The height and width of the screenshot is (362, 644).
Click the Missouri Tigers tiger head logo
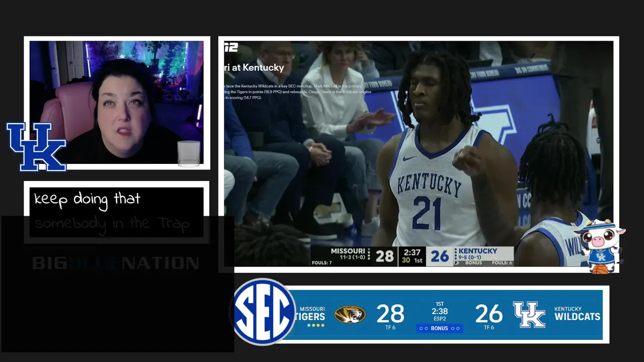tap(350, 315)
